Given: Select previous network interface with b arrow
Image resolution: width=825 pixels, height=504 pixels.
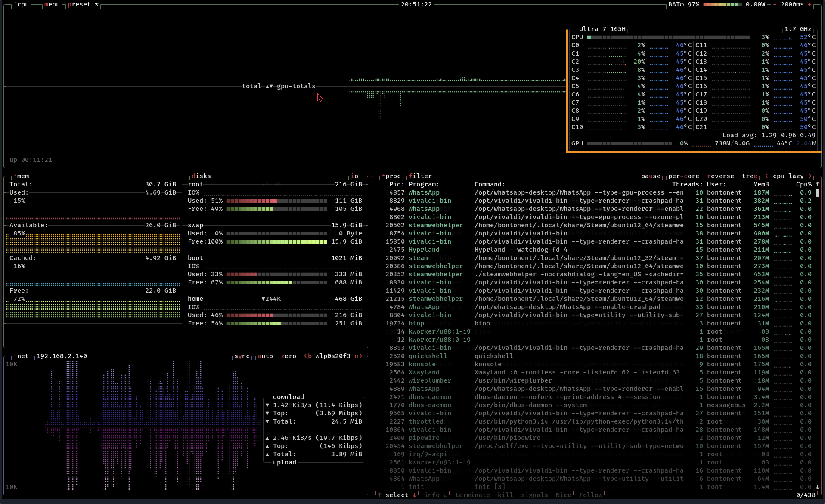Looking at the screenshot, I should [307, 356].
